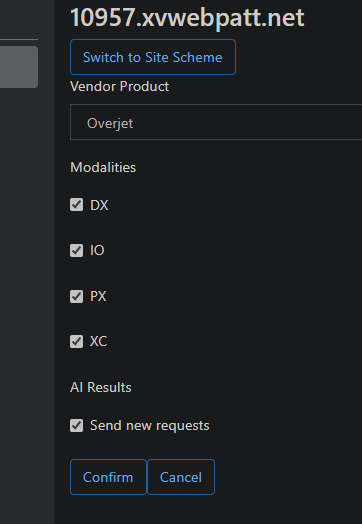The image size is (362, 524).
Task: Click the XC label text
Action: click(99, 342)
